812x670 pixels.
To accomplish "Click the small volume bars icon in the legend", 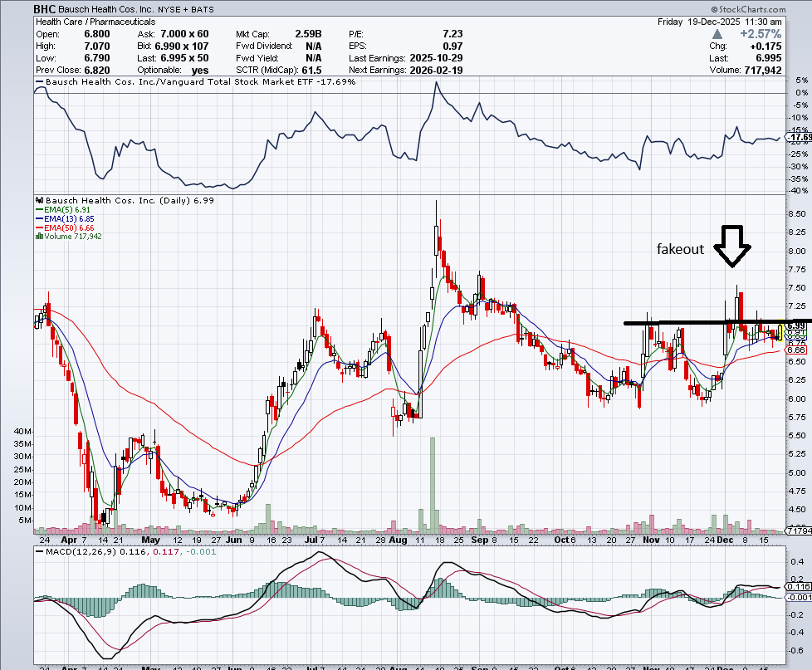I will (x=39, y=236).
